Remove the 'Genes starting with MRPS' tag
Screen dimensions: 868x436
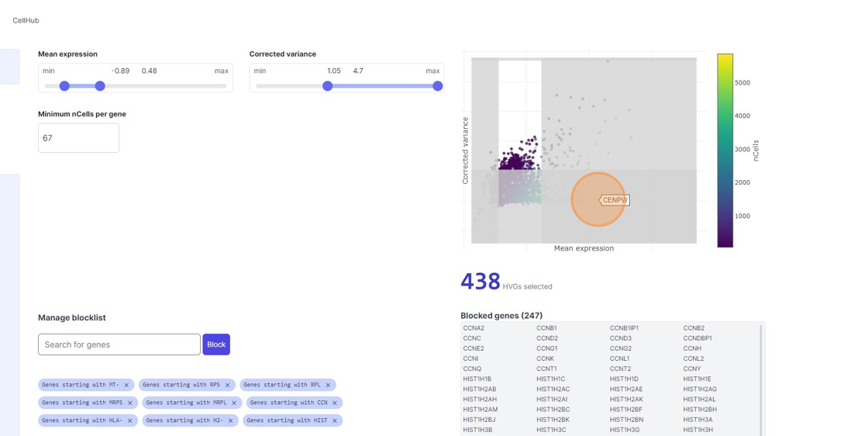(130, 403)
